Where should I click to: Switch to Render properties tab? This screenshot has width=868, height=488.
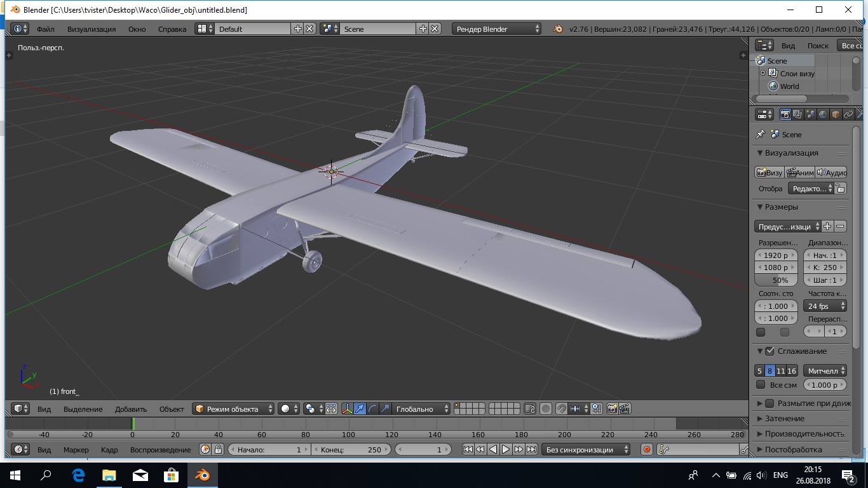pyautogui.click(x=785, y=114)
